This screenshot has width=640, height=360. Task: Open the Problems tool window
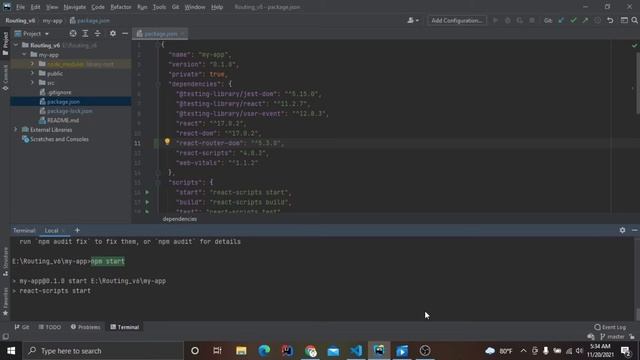tap(85, 327)
